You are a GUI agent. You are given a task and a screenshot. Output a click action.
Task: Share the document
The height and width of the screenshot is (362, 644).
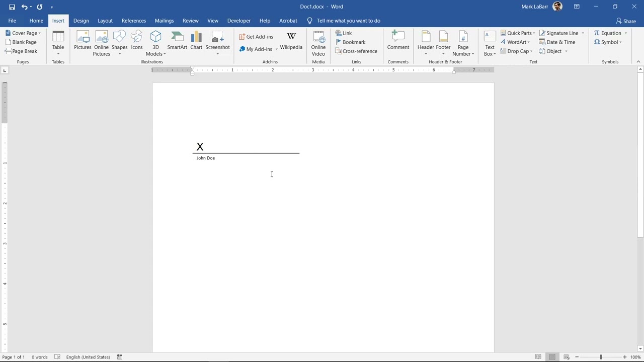click(626, 21)
